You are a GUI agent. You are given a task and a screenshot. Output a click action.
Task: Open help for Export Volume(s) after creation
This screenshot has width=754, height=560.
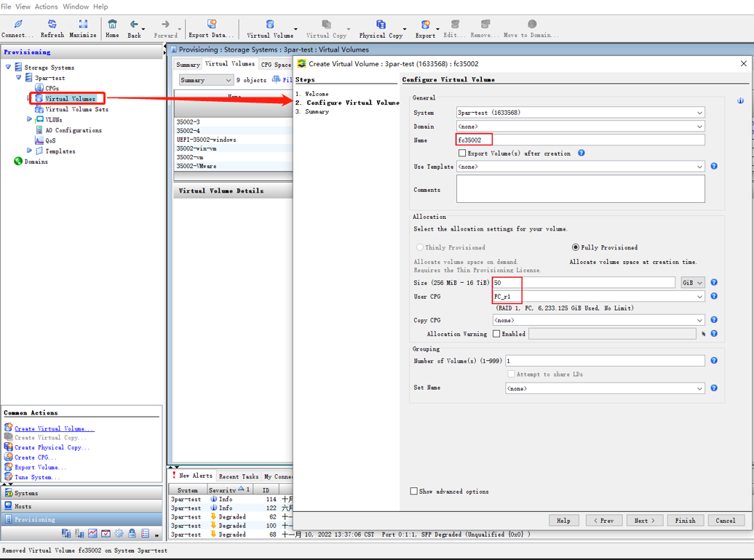tap(582, 153)
